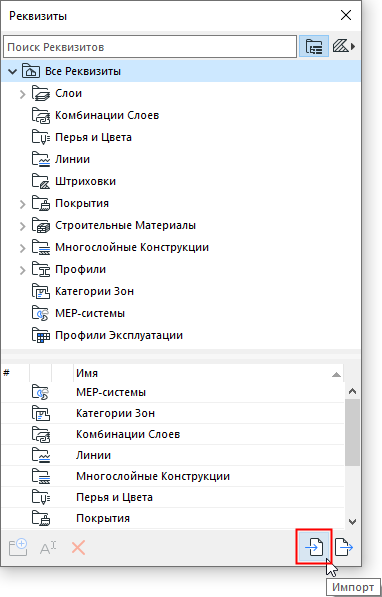Click MEP-системы icon in list
Image resolution: width=382 pixels, height=597 pixels.
coord(41,392)
